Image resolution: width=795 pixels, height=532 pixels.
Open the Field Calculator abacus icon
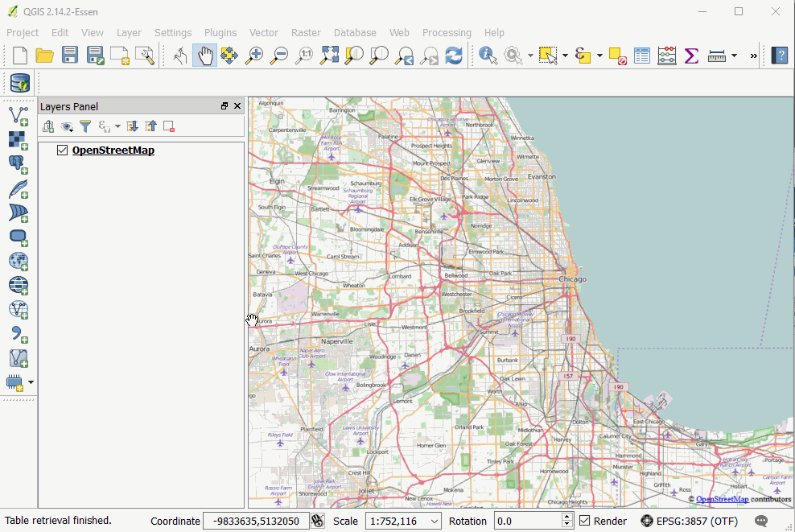[667, 55]
